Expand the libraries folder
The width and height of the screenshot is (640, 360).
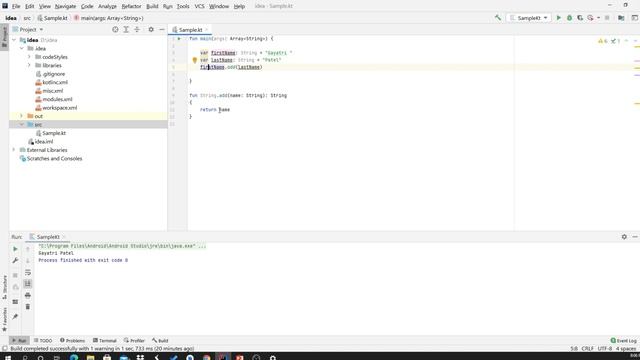pos(29,65)
